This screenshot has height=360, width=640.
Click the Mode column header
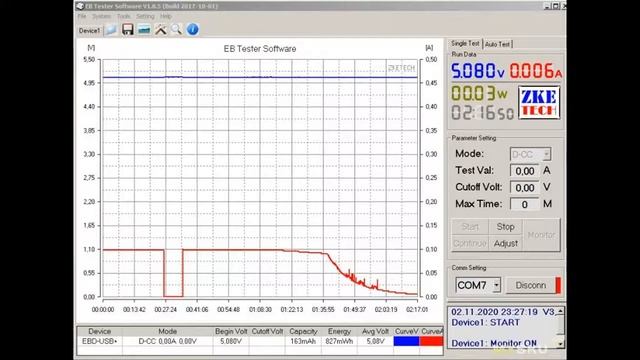167,331
